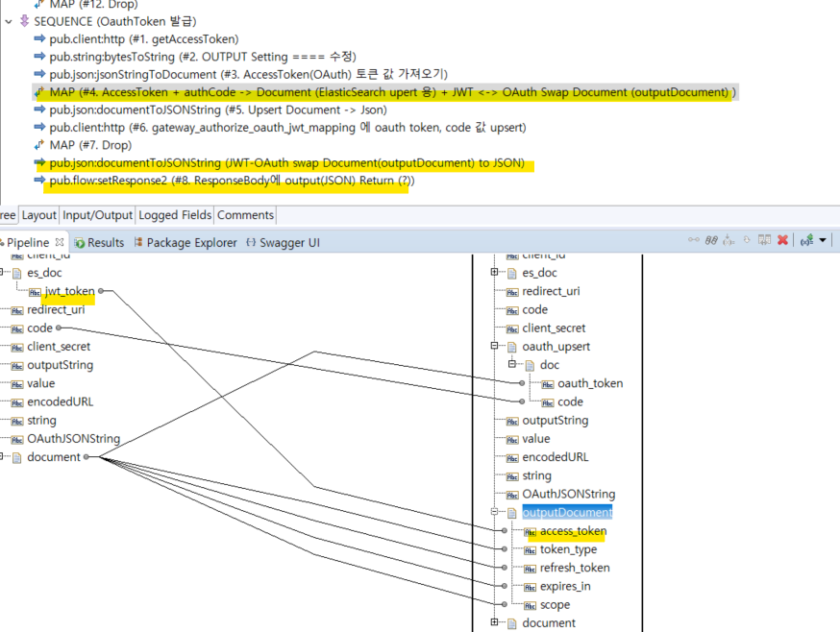This screenshot has height=632, width=840.
Task: Click the binoculars find-variable icon
Action: coord(712,241)
